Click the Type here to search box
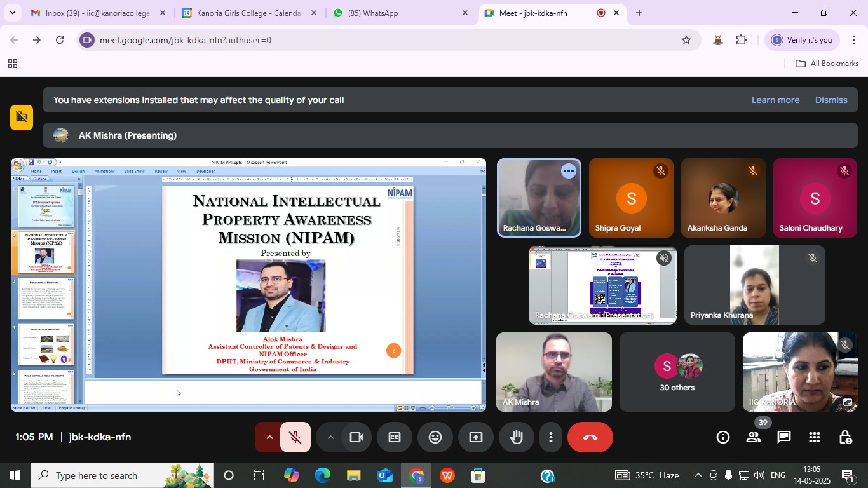Screen dimensions: 868x488 tap(122, 475)
